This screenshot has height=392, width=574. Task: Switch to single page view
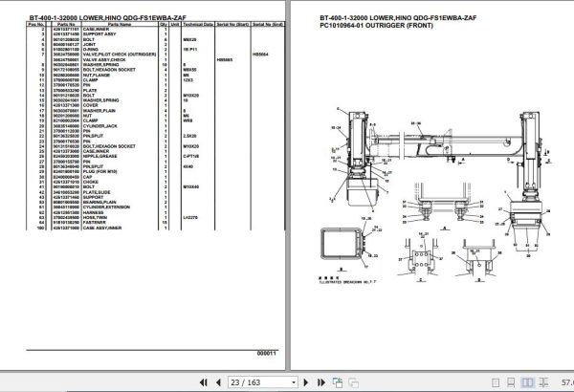coord(496,382)
